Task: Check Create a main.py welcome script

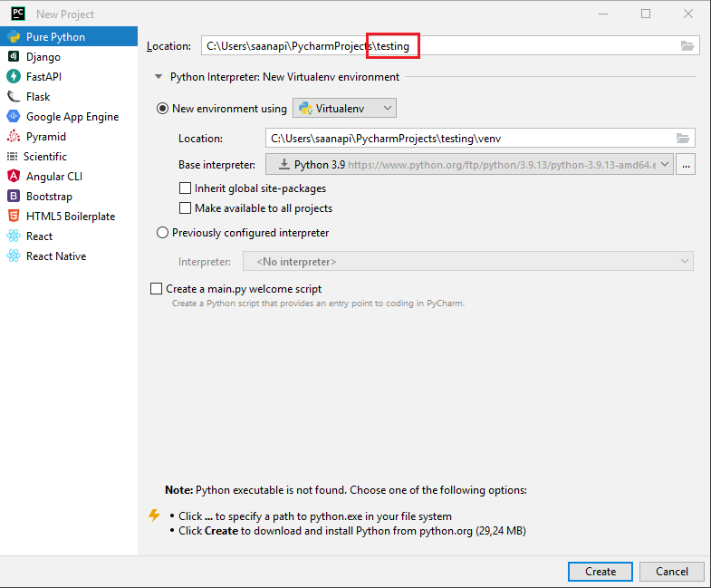Action: (x=156, y=289)
